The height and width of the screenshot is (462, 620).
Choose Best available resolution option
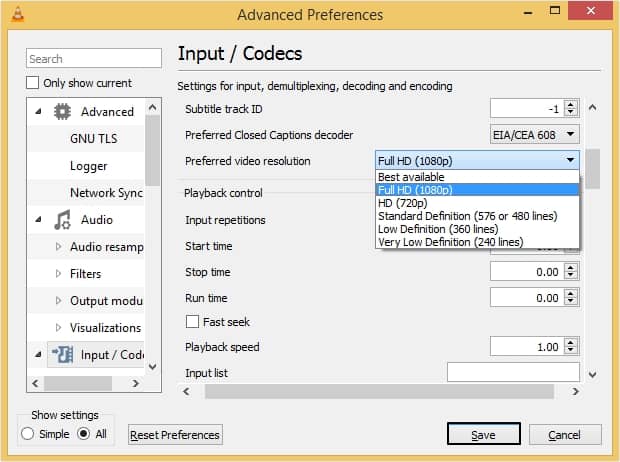[477, 177]
